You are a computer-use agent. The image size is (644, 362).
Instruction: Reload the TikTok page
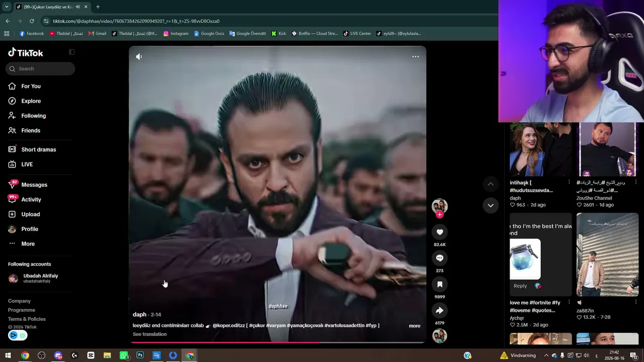(32, 21)
